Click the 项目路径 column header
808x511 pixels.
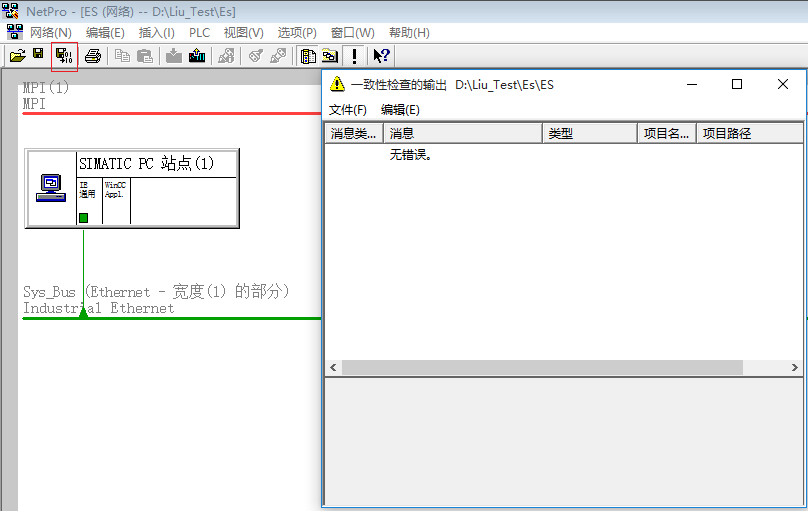pos(750,133)
